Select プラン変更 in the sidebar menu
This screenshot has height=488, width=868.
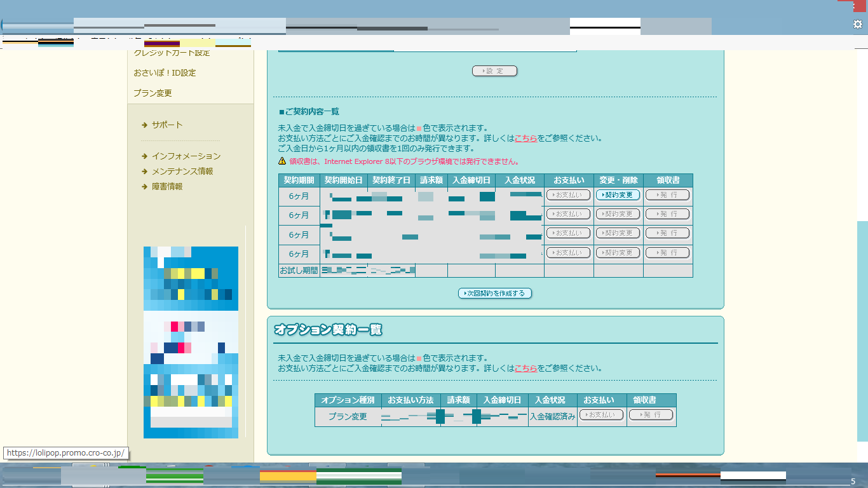coord(153,93)
